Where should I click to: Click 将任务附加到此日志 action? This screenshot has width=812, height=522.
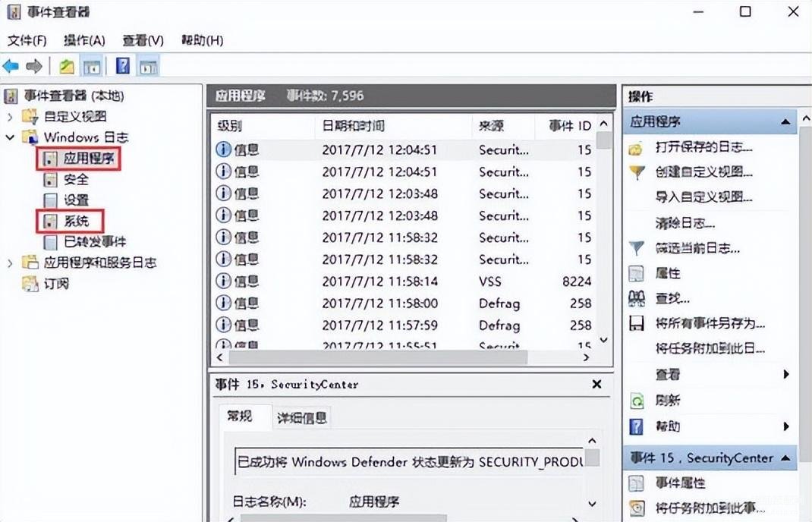[710, 348]
